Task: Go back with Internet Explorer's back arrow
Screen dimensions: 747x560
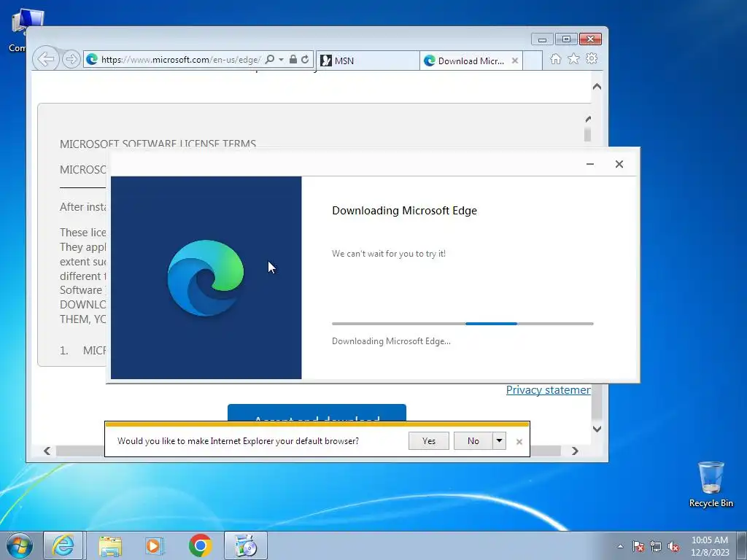Action: pos(46,59)
